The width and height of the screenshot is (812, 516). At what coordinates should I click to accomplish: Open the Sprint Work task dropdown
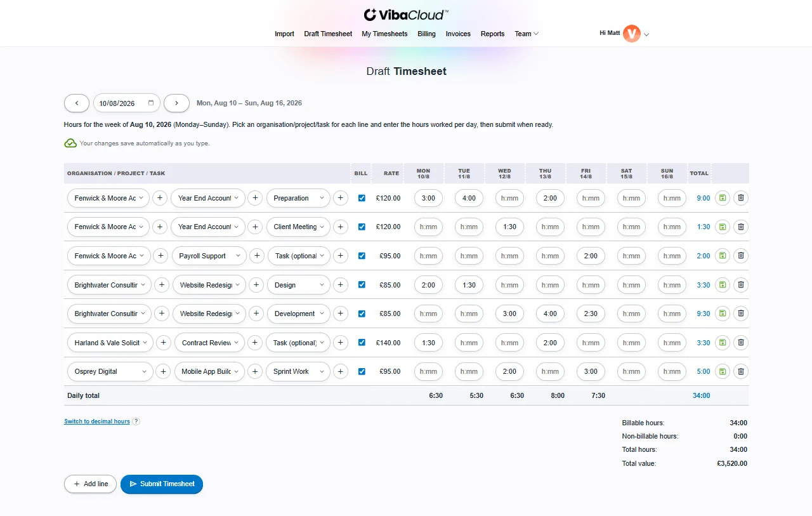(298, 371)
